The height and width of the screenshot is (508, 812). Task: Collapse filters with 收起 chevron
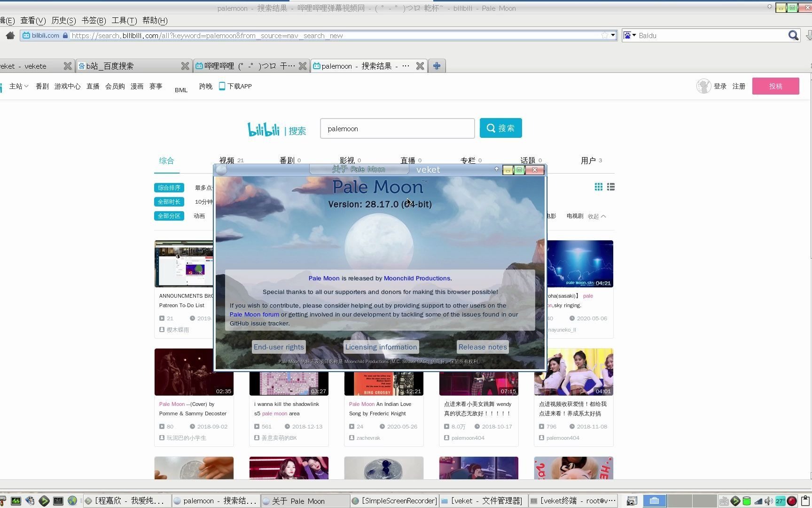click(x=597, y=216)
